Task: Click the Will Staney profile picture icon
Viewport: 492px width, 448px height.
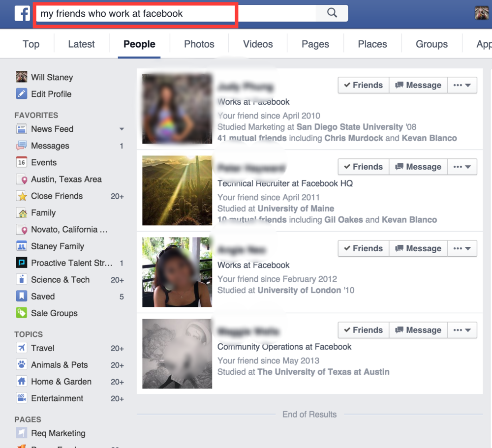Action: (22, 77)
